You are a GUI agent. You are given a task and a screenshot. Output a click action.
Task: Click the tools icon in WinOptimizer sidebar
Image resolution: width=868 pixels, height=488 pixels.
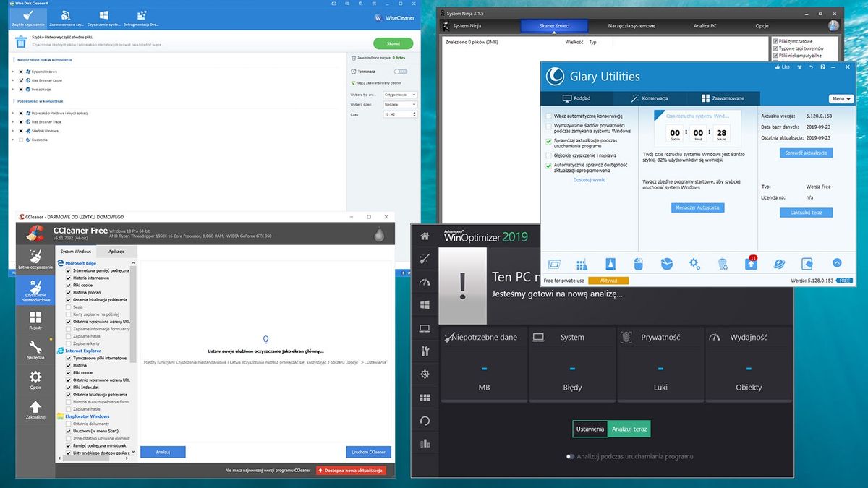pyautogui.click(x=425, y=351)
